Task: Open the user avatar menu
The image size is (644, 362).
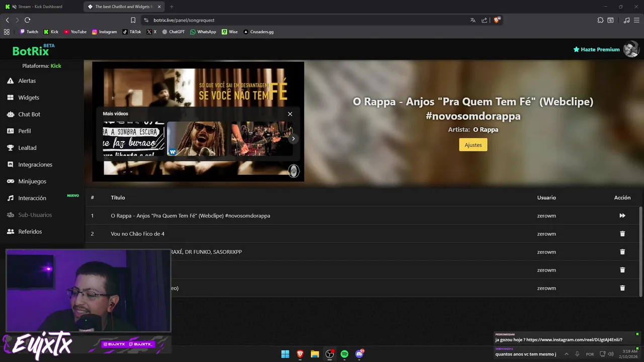Action: 631,49
